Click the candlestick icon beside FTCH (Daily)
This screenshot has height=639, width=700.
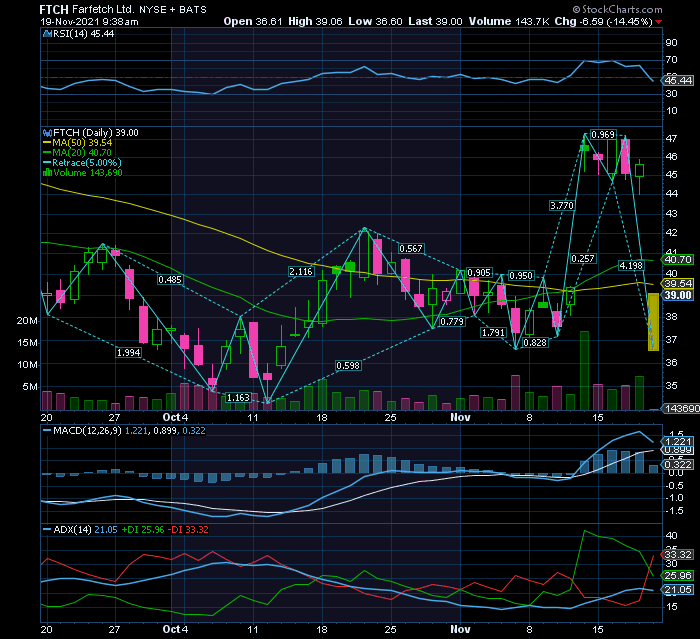(47, 133)
